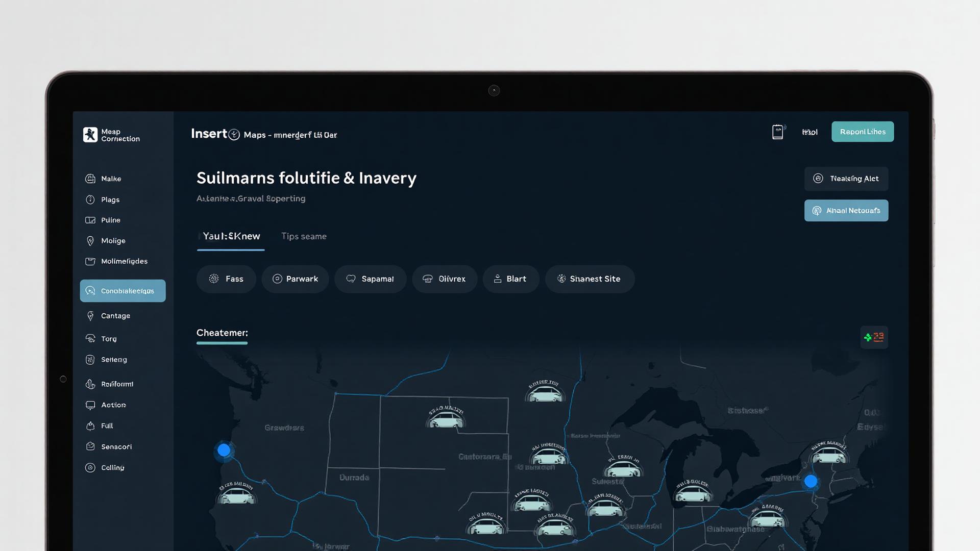Screen dimensions: 980x551
Task: Toggle the Oiivrex filter chip
Action: point(444,279)
